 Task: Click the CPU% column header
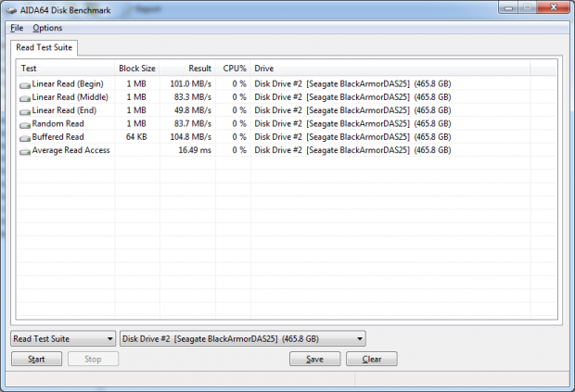(x=234, y=69)
